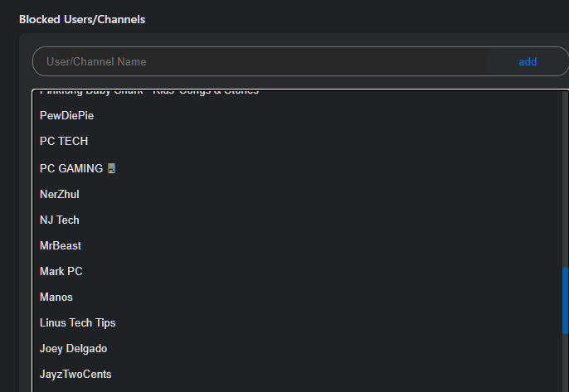Click the blue add button
569x392 pixels.
[528, 61]
